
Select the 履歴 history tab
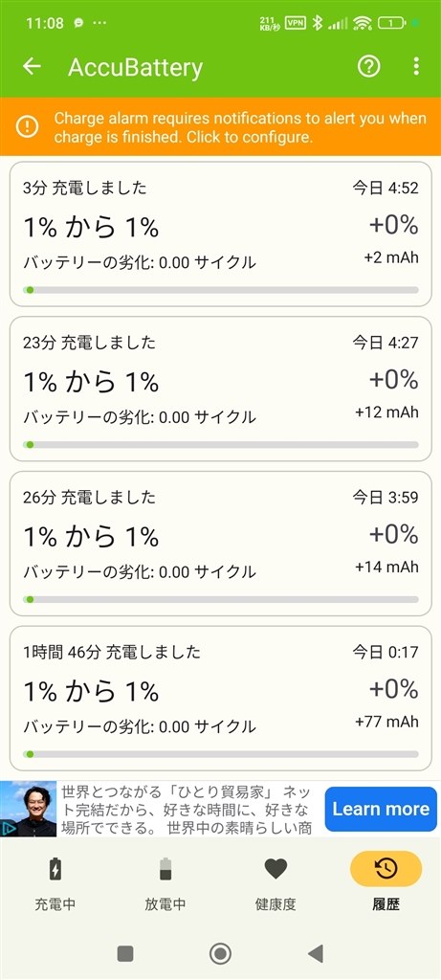coord(386,883)
